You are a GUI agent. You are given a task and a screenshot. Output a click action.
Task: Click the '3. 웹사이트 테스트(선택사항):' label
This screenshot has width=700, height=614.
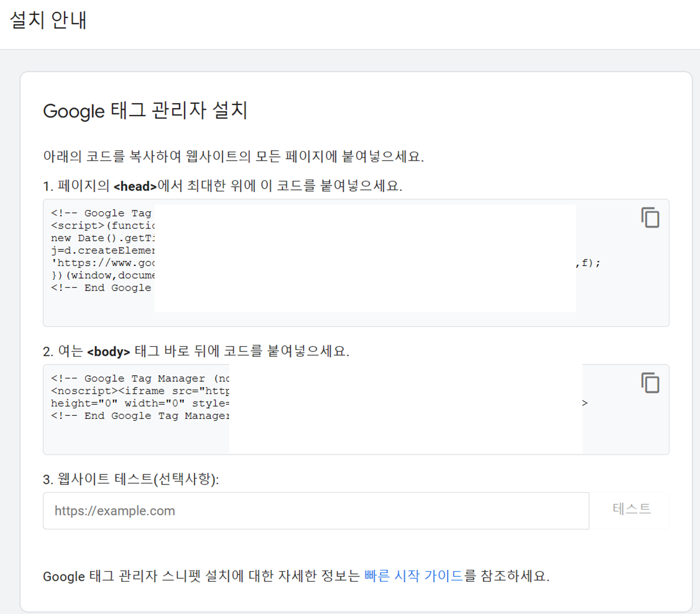coord(131,479)
